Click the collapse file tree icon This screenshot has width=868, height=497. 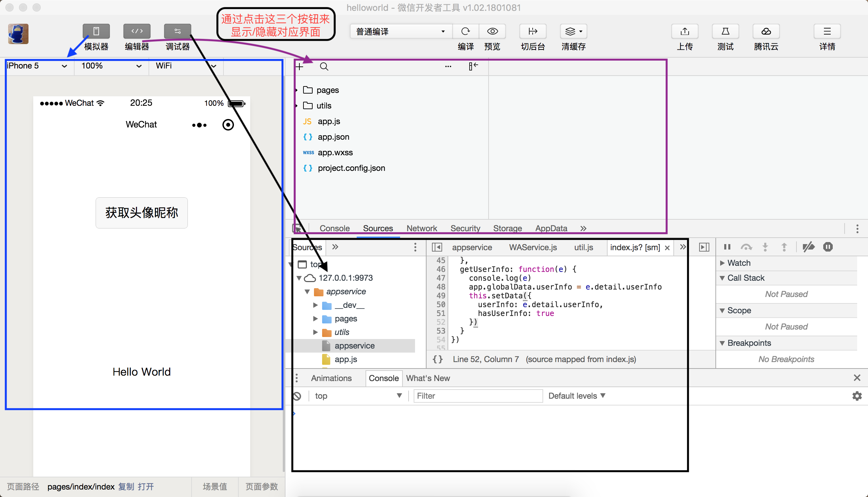coord(473,66)
